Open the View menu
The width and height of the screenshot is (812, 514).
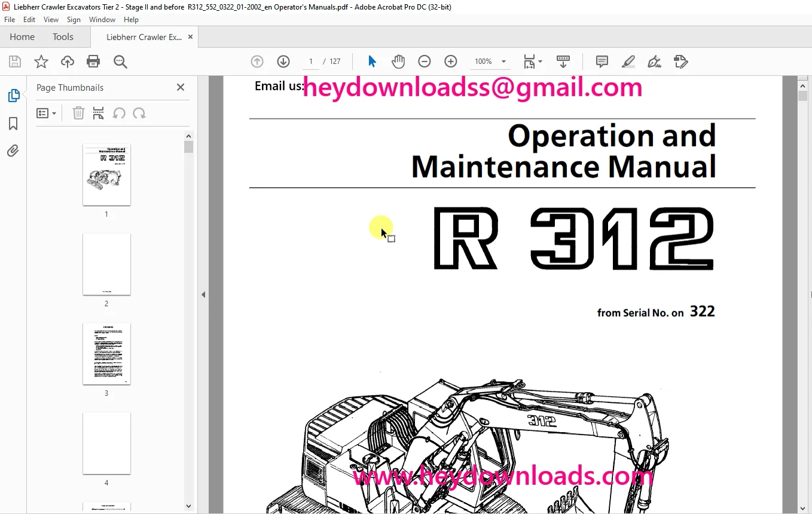click(x=51, y=20)
